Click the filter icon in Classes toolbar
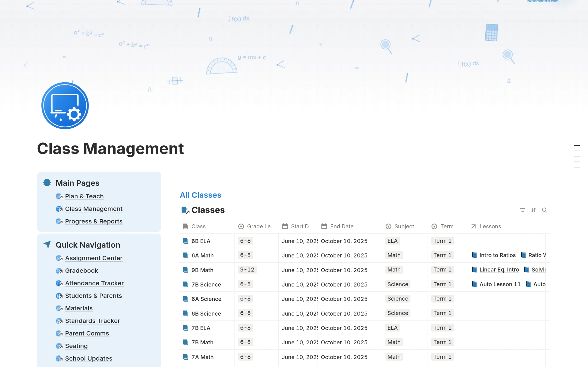This screenshot has width=588, height=367. coord(522,210)
